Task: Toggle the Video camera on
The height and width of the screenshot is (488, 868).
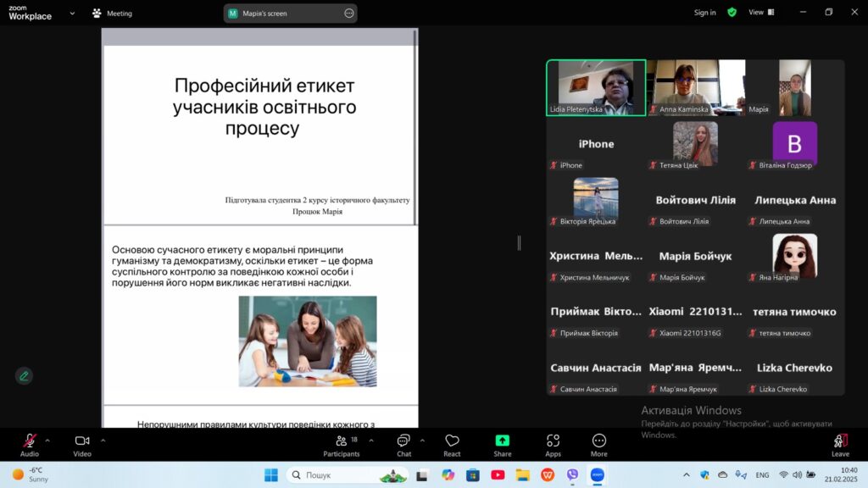Action: pos(82,444)
